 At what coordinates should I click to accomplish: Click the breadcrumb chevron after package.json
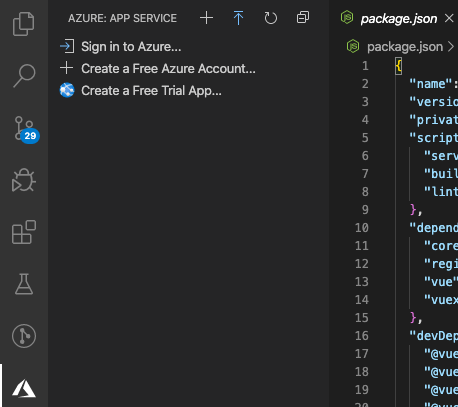click(451, 46)
